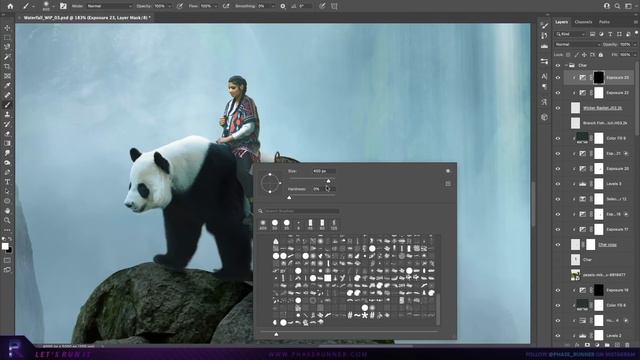Image resolution: width=640 pixels, height=360 pixels.
Task: Toggle visibility of Exposure 16 layer
Action: 558,290
